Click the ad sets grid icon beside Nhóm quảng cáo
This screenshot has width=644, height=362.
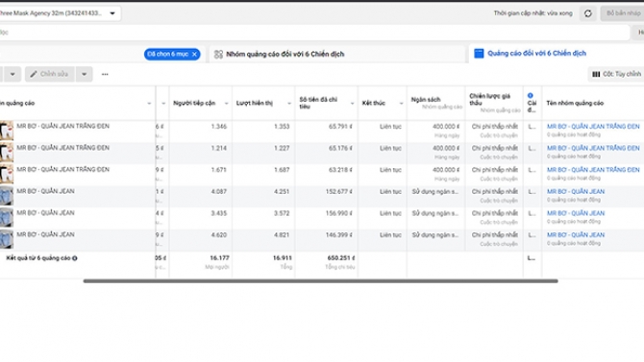tap(218, 54)
